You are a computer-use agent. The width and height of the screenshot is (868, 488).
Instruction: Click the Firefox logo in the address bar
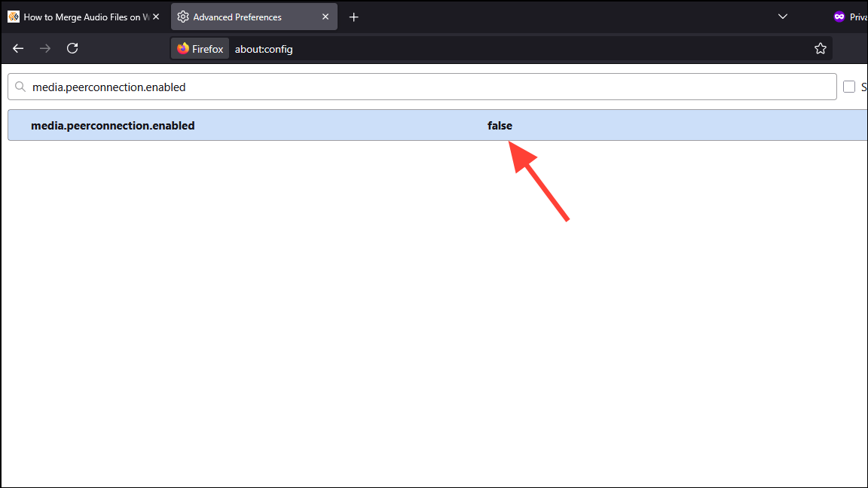coord(183,49)
